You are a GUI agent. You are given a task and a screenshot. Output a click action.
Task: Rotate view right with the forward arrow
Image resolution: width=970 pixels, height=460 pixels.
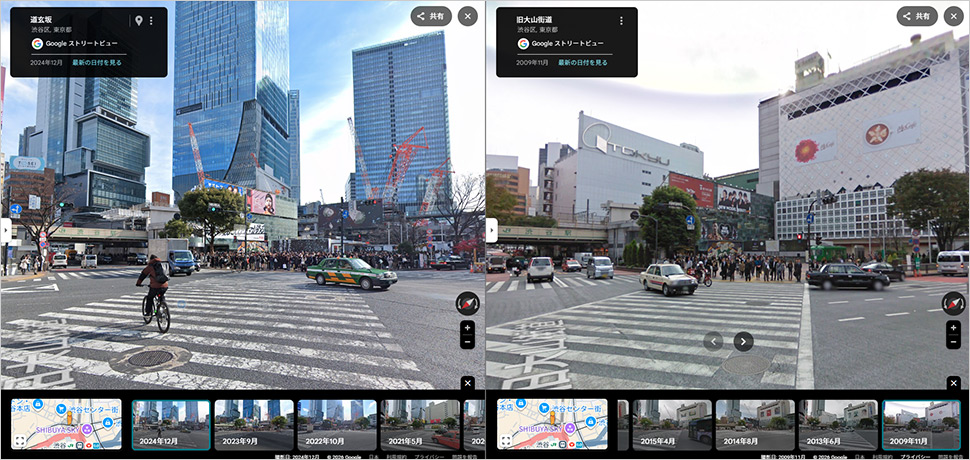(744, 341)
